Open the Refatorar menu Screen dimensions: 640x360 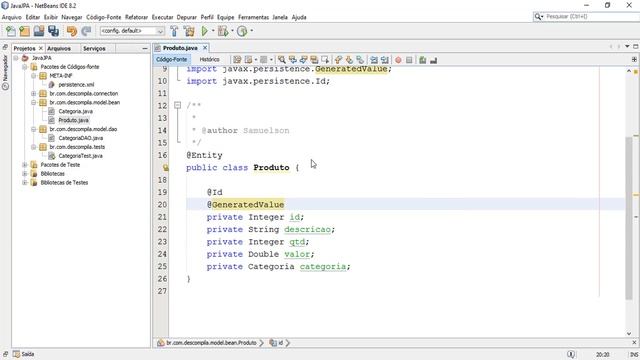[136, 17]
